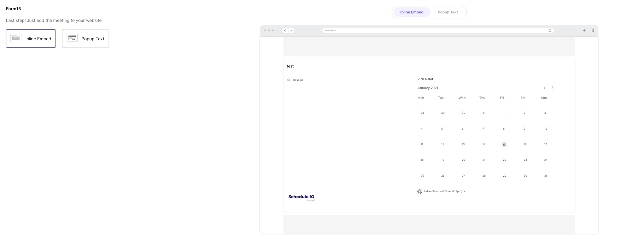Go to previous month in calendar

click(544, 88)
